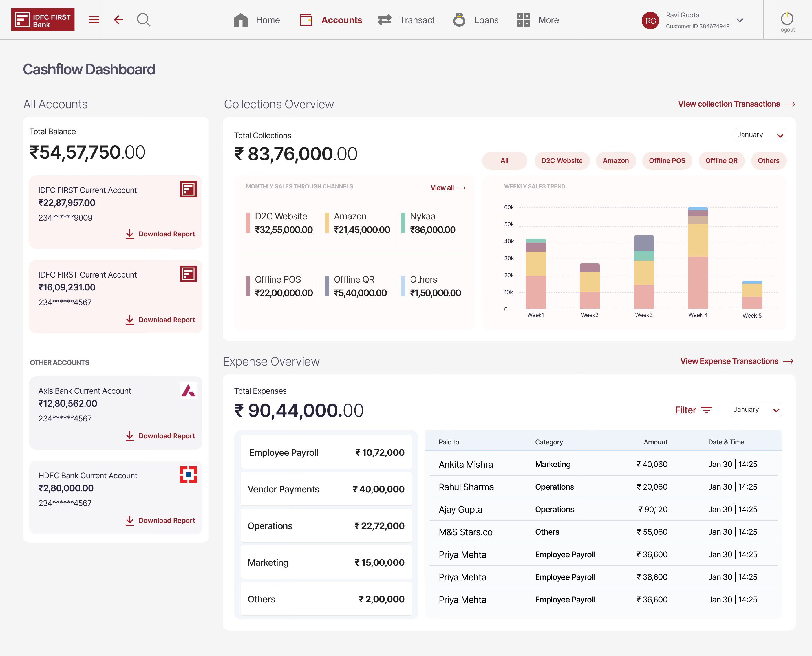Open search with the magnifier icon
This screenshot has width=812, height=656.
tap(144, 20)
